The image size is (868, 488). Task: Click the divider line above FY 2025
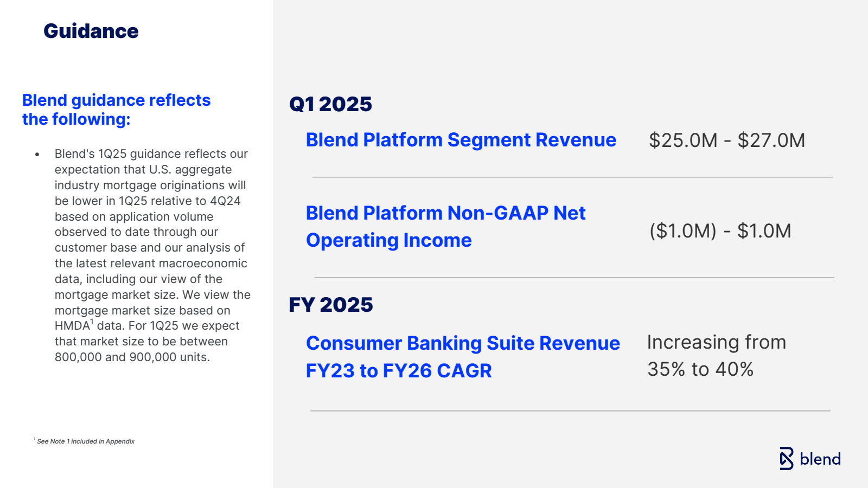click(x=575, y=278)
